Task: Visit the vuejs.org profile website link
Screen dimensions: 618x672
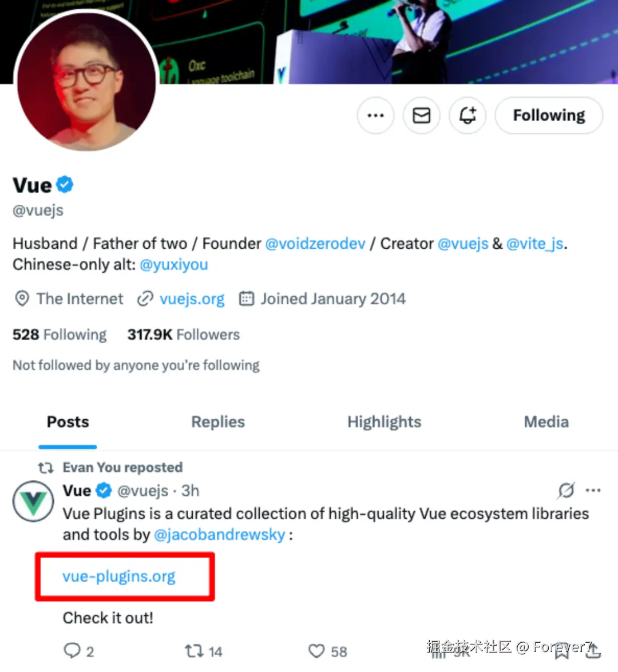Action: coord(192,299)
